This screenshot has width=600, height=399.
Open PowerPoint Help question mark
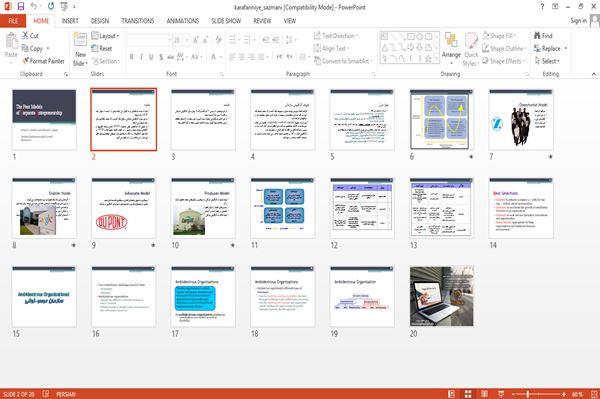point(542,7)
